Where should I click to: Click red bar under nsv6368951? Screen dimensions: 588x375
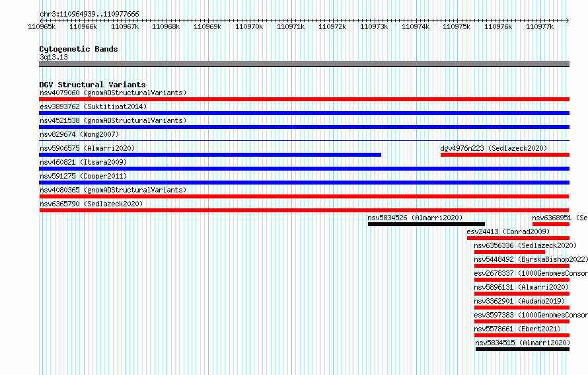coord(551,224)
